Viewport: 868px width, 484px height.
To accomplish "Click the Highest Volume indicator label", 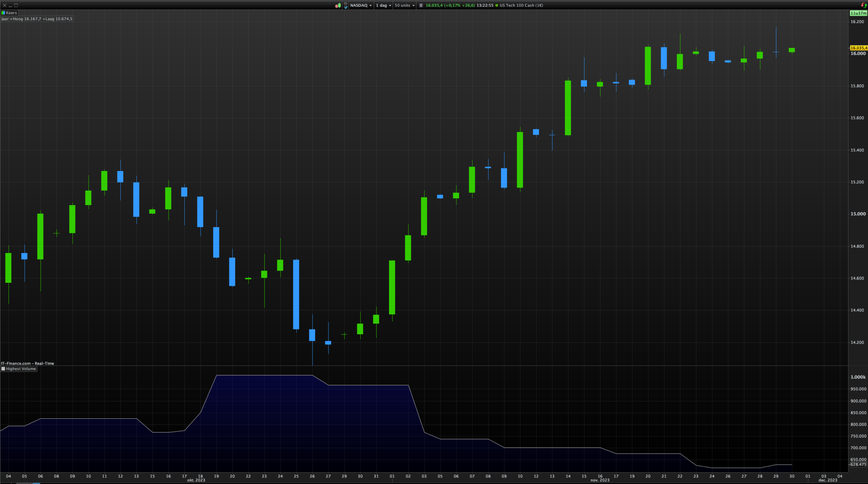I will pos(21,369).
